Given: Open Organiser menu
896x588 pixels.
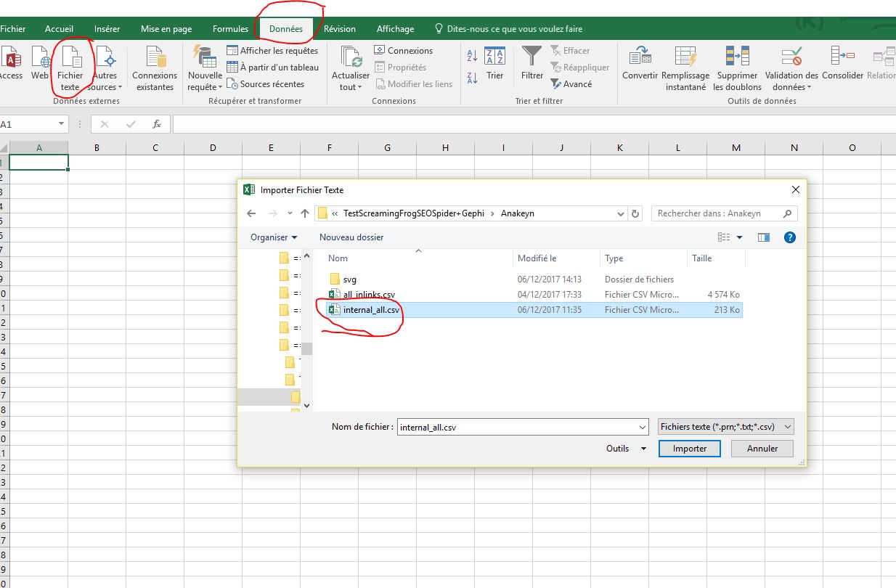Looking at the screenshot, I should click(274, 237).
